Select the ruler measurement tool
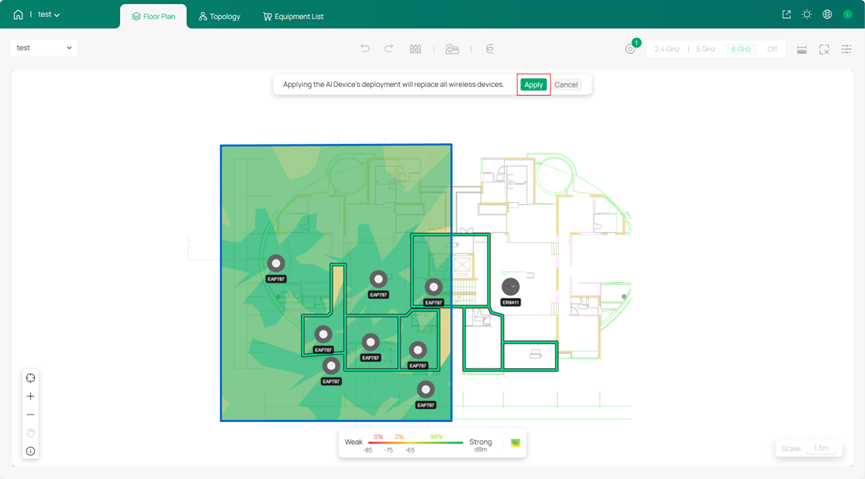Image resolution: width=865 pixels, height=479 pixels. coord(802,50)
